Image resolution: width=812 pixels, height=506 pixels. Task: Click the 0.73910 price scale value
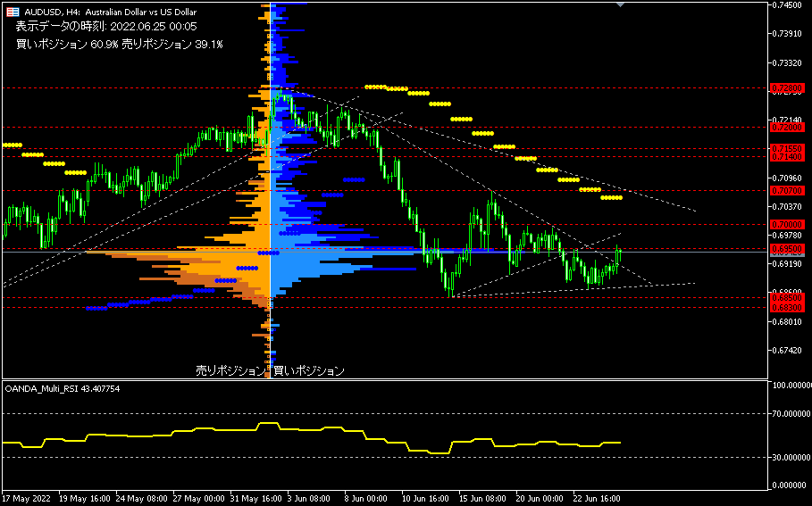tap(787, 34)
